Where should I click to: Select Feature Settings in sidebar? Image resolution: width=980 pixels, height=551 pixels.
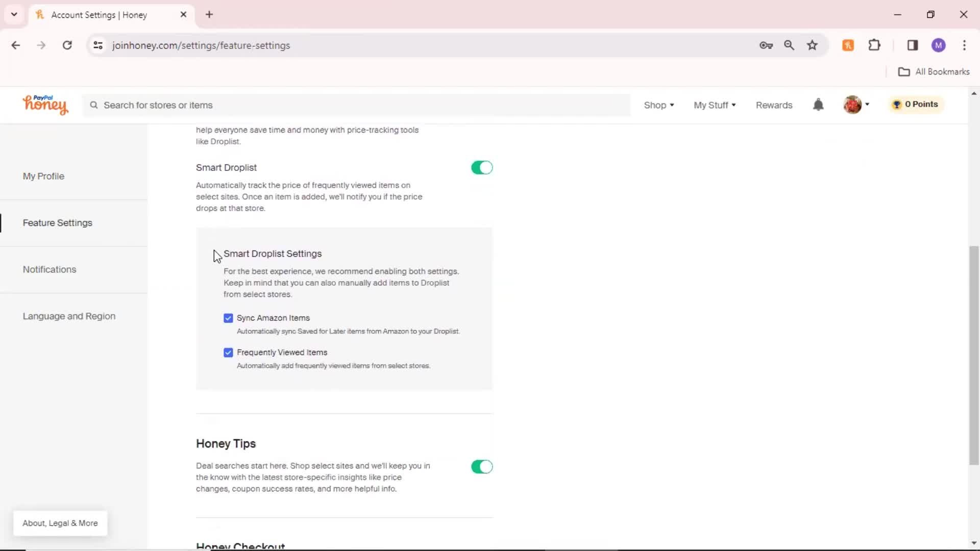[x=57, y=223]
